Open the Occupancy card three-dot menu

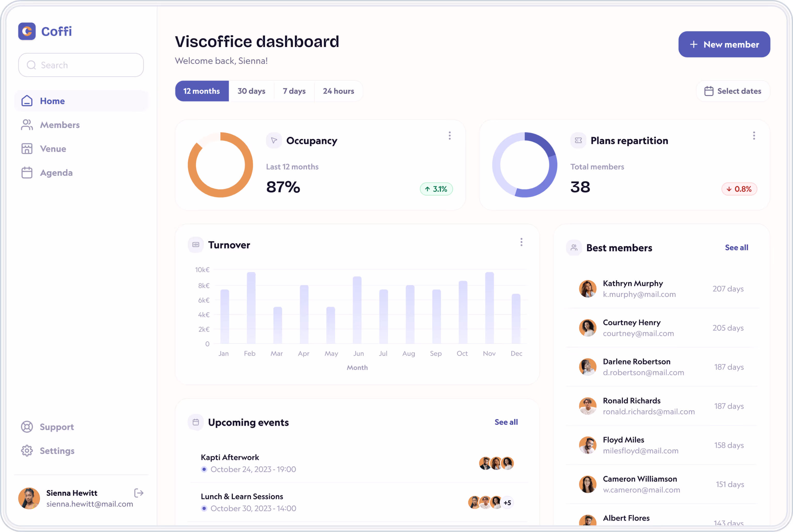coord(449,136)
